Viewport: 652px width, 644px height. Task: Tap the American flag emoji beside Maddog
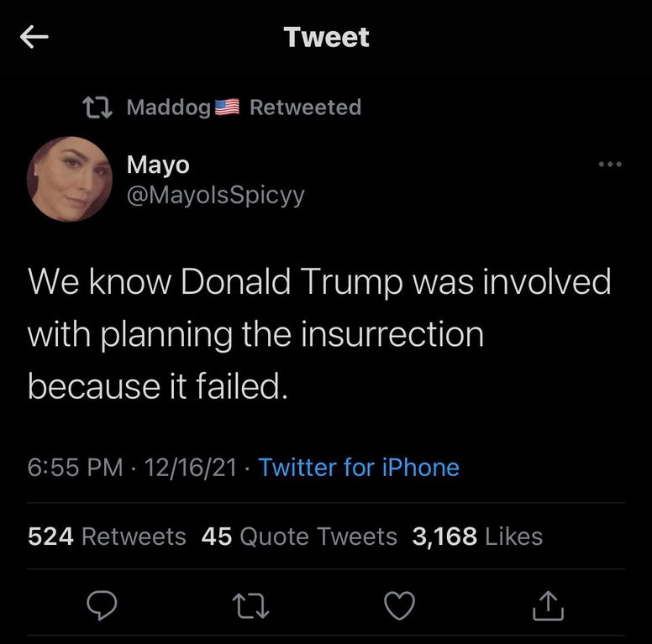[228, 107]
